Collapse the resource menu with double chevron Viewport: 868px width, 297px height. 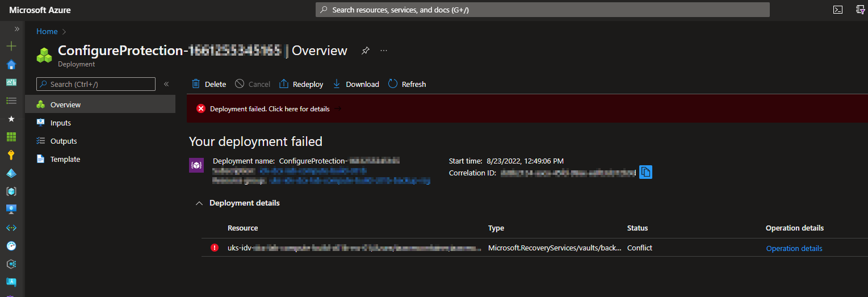click(x=166, y=84)
